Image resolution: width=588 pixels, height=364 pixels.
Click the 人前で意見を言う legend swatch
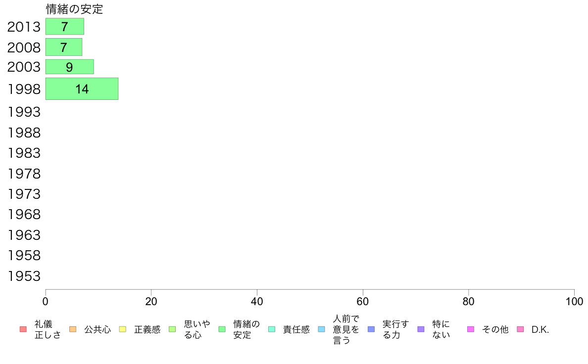[322, 329]
